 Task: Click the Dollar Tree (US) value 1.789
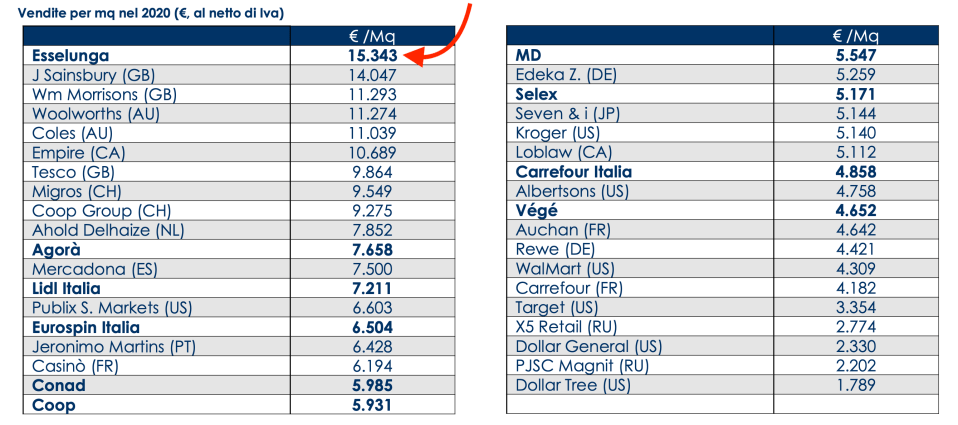[855, 386]
